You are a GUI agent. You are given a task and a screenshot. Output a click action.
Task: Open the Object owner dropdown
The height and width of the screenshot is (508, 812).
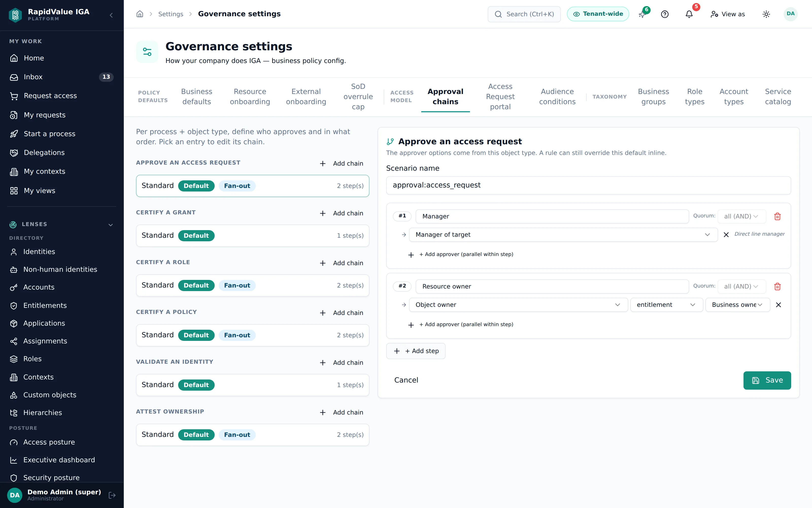(518, 305)
